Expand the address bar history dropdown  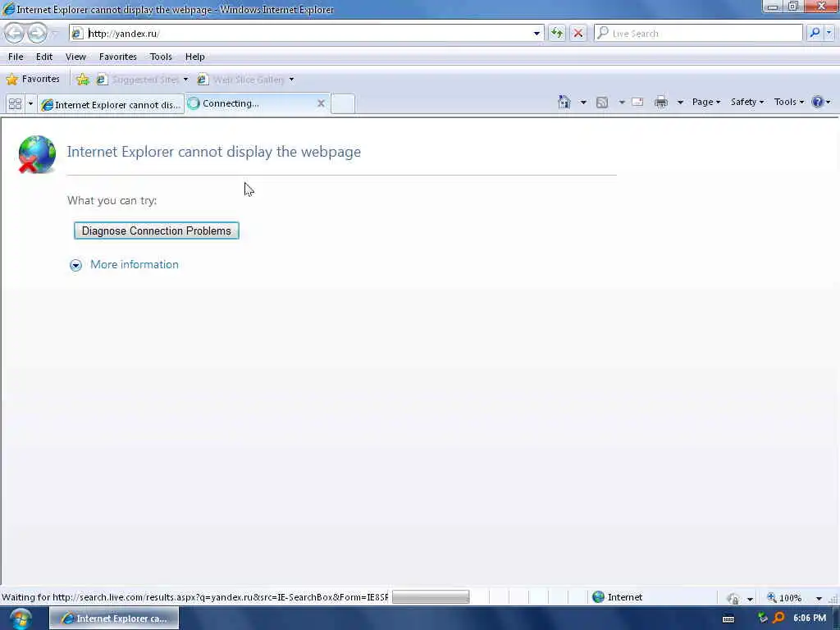[536, 33]
